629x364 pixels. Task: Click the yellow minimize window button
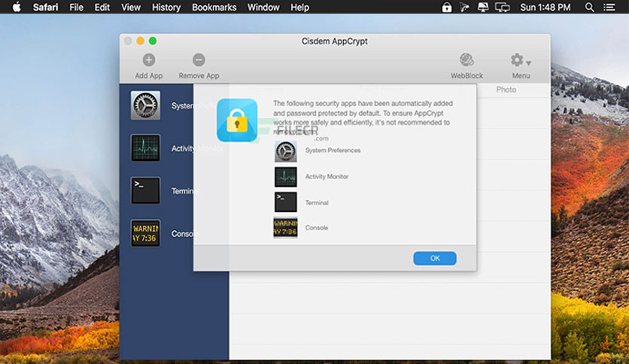point(140,41)
